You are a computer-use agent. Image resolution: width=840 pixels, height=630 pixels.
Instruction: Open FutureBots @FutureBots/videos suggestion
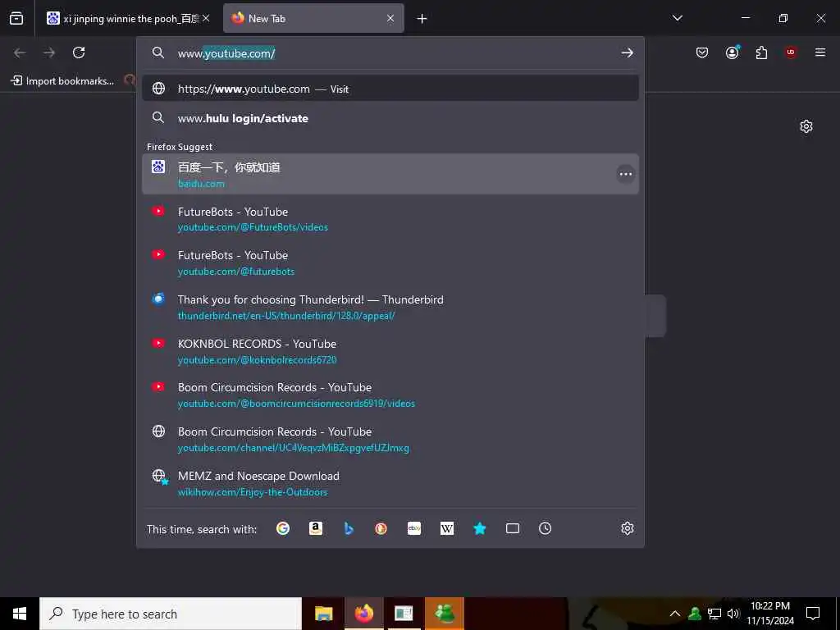coord(390,218)
